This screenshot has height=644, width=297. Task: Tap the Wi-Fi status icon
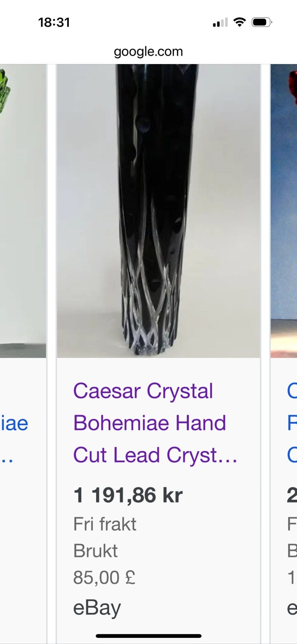[x=239, y=22]
